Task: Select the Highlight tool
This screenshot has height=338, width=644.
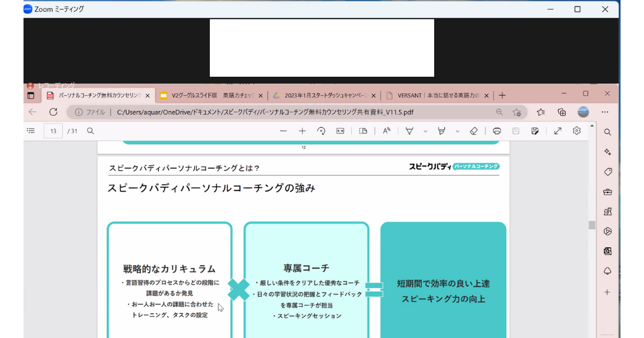Action: click(x=442, y=131)
